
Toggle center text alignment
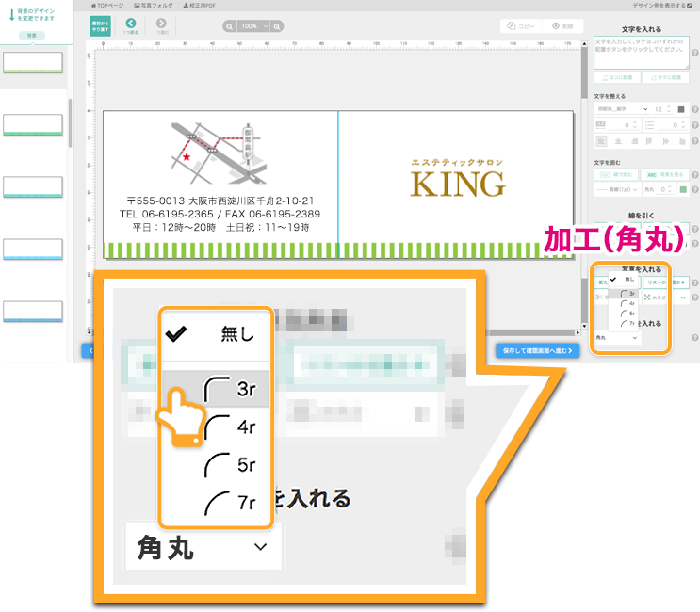(x=618, y=141)
